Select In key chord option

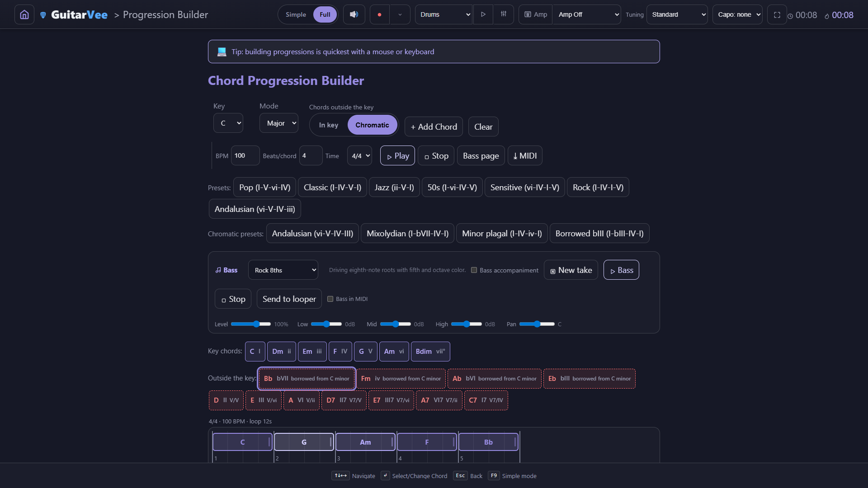329,125
